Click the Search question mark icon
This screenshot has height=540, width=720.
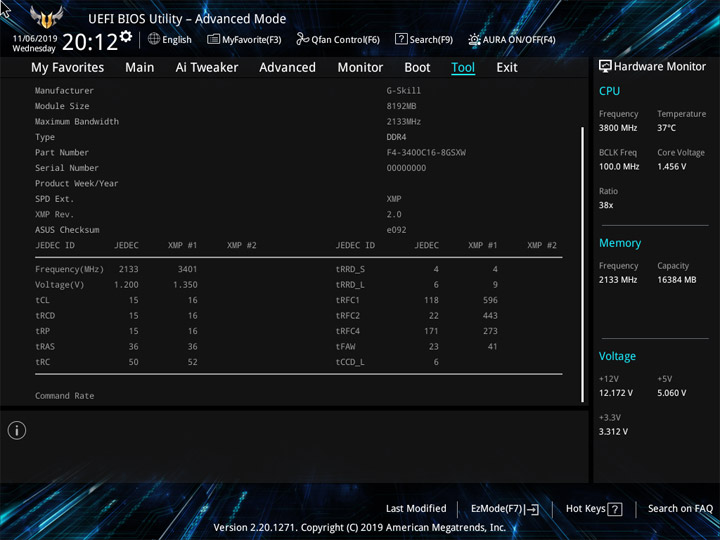(401, 39)
